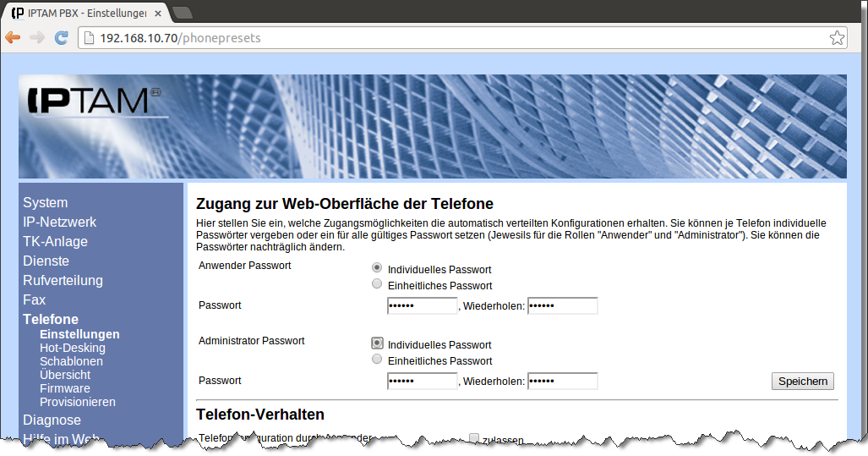868x456 pixels.
Task: Expand the Rufverteilung sidebar section
Action: coord(63,281)
